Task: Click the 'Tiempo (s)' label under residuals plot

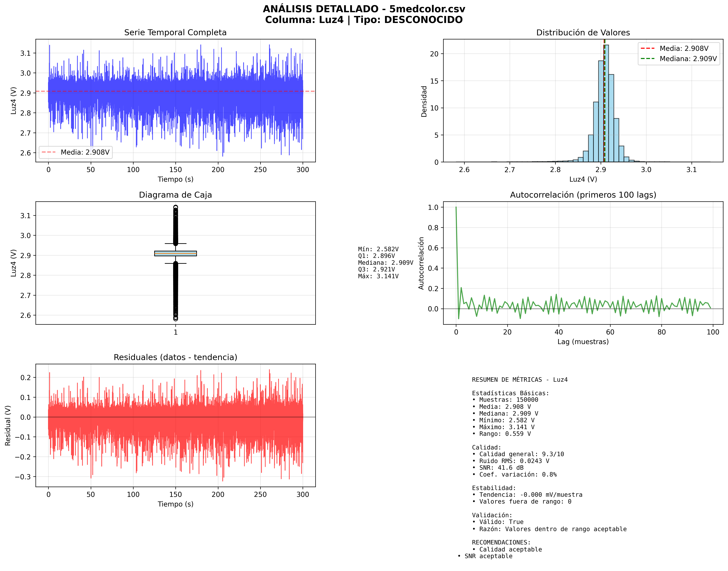Action: point(175,504)
